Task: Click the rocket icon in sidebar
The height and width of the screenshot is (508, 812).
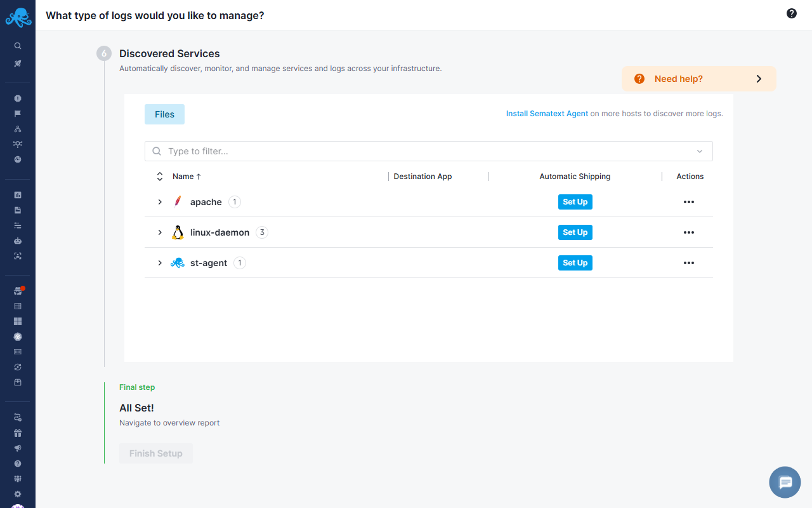Action: [x=18, y=63]
